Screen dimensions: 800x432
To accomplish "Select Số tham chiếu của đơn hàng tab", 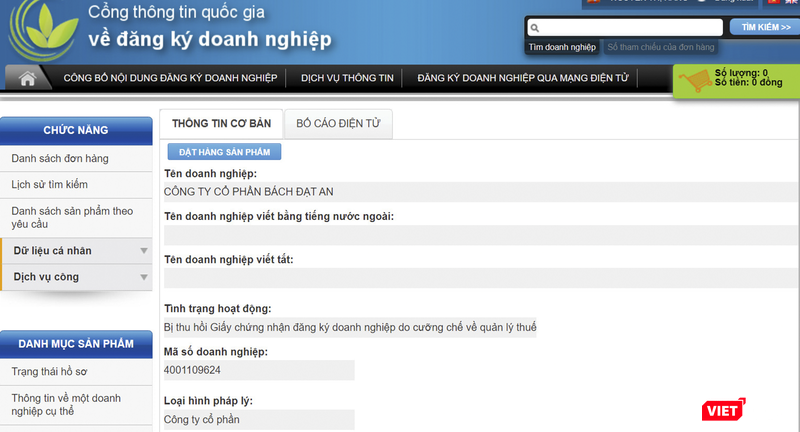I will [x=660, y=47].
